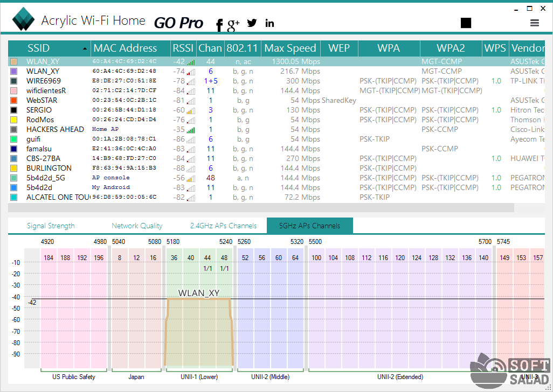
Task: Select the WIRE6969 network row
Action: pyautogui.click(x=276, y=81)
